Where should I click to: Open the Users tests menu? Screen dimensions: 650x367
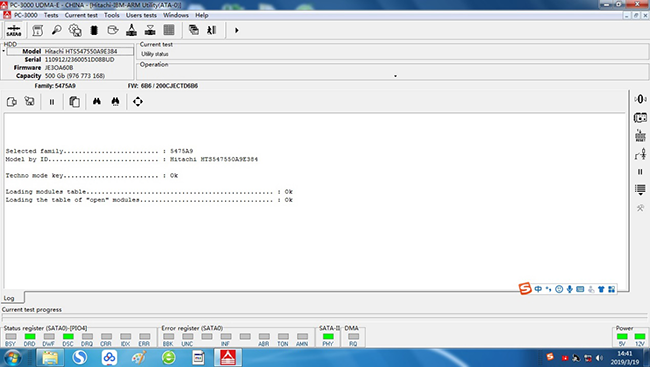141,15
